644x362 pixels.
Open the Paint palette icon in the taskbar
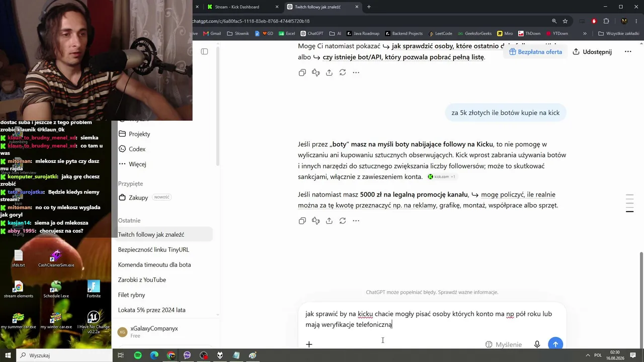253,355
